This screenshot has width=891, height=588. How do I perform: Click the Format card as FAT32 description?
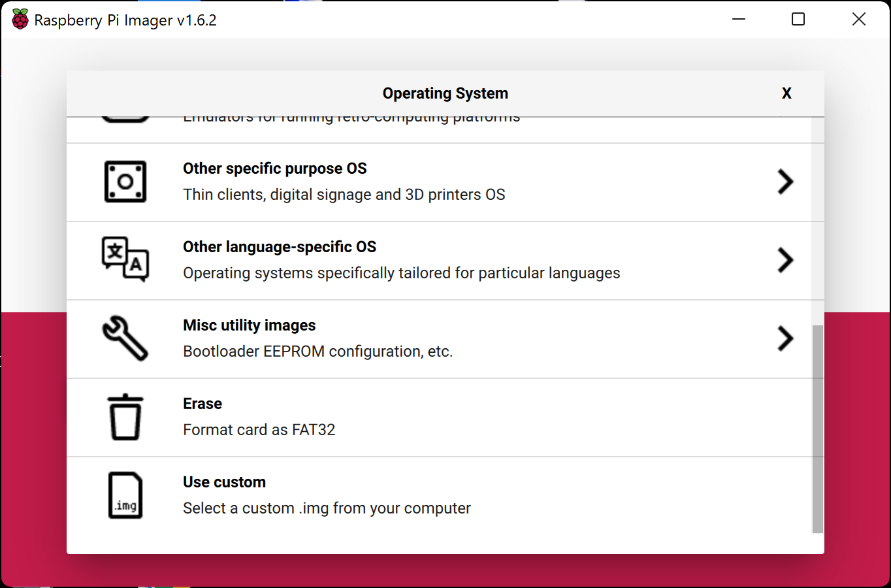259,429
